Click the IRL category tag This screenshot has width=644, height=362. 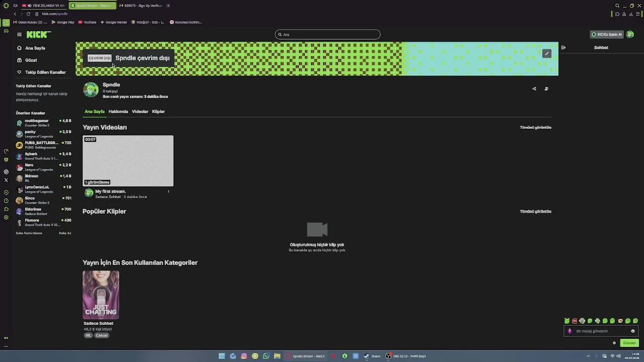(x=88, y=335)
